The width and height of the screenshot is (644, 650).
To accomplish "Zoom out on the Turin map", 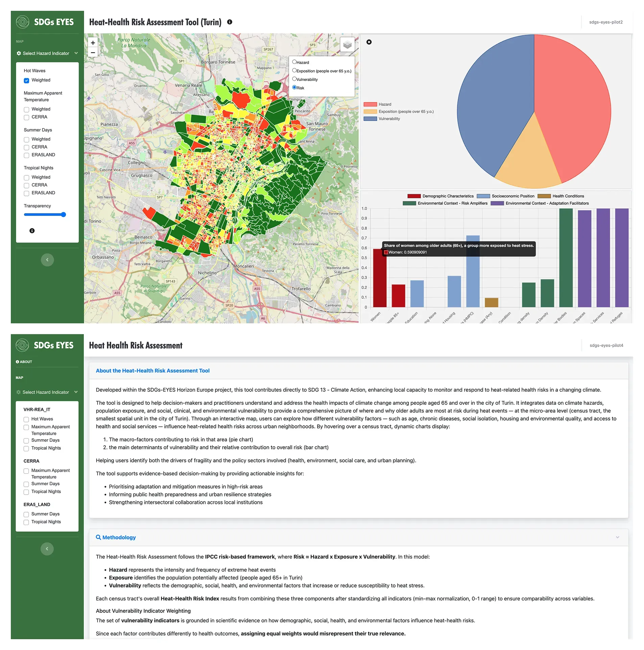I will click(x=93, y=52).
